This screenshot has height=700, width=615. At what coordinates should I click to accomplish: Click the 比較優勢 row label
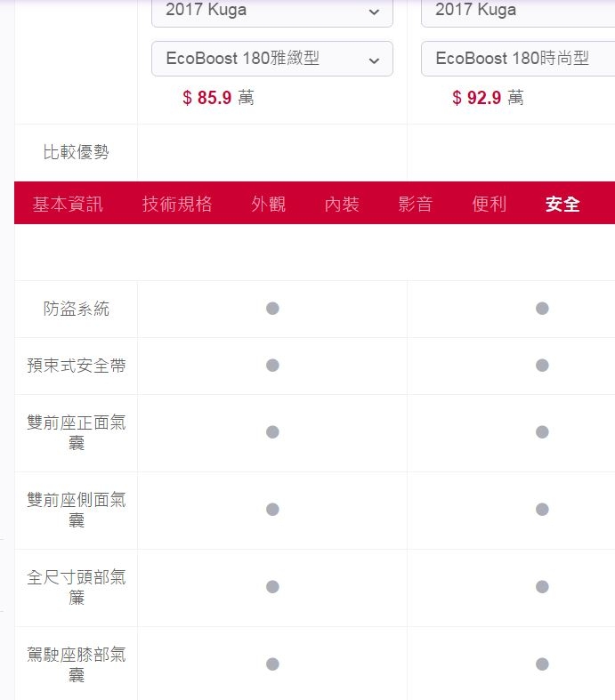(77, 152)
